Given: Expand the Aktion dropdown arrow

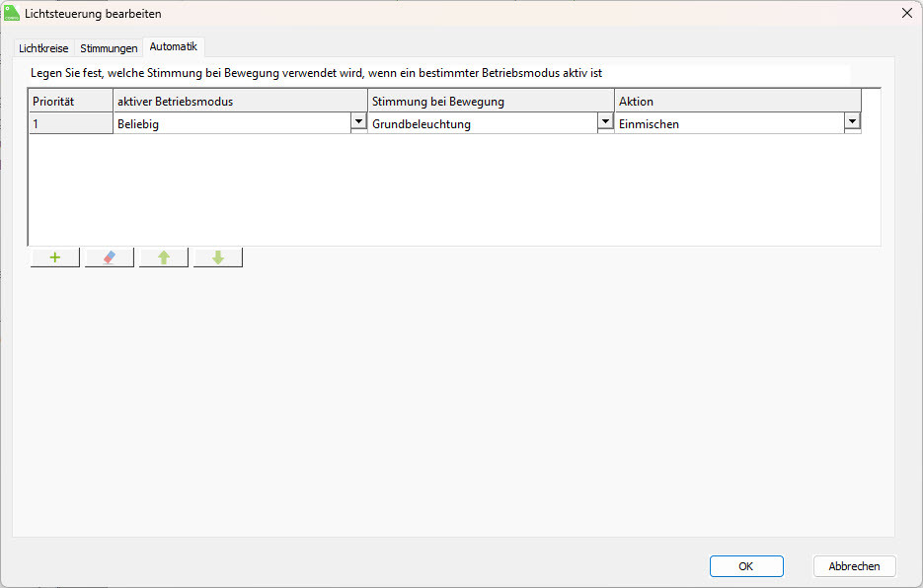Looking at the screenshot, I should coord(852,122).
